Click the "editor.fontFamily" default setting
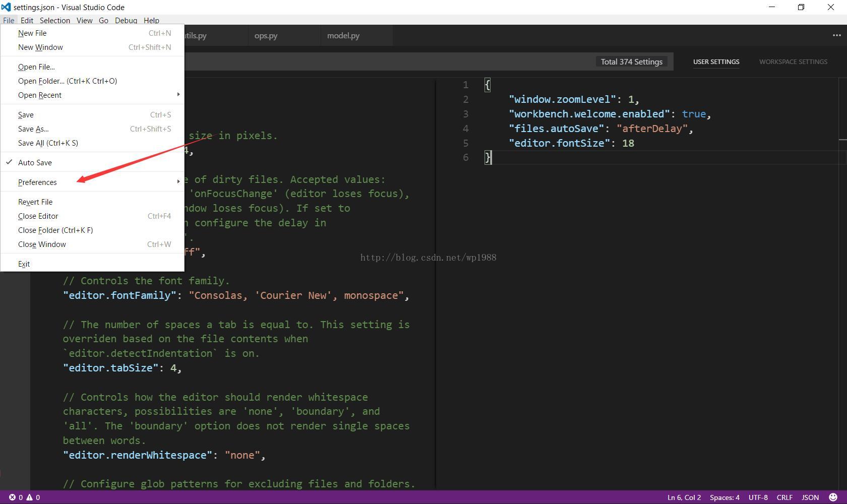This screenshot has width=847, height=504. click(x=236, y=295)
